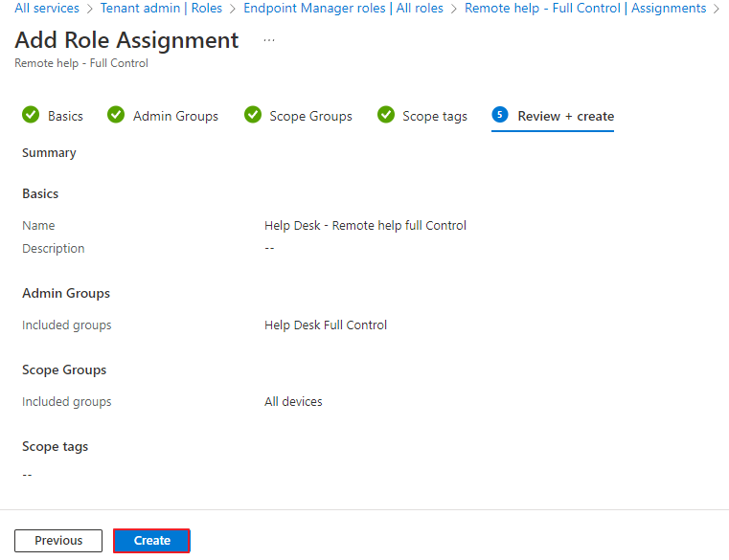Open the ellipsis more options menu
The width and height of the screenshot is (729, 560).
(269, 40)
